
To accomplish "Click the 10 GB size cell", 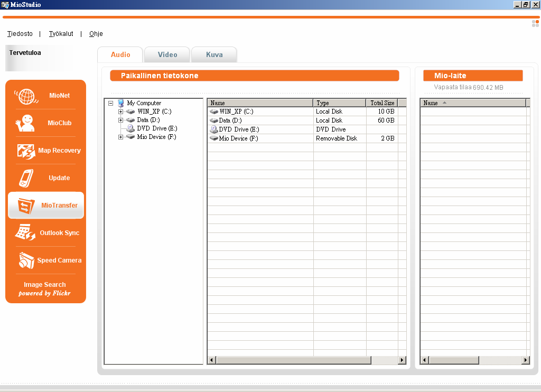I will 386,111.
